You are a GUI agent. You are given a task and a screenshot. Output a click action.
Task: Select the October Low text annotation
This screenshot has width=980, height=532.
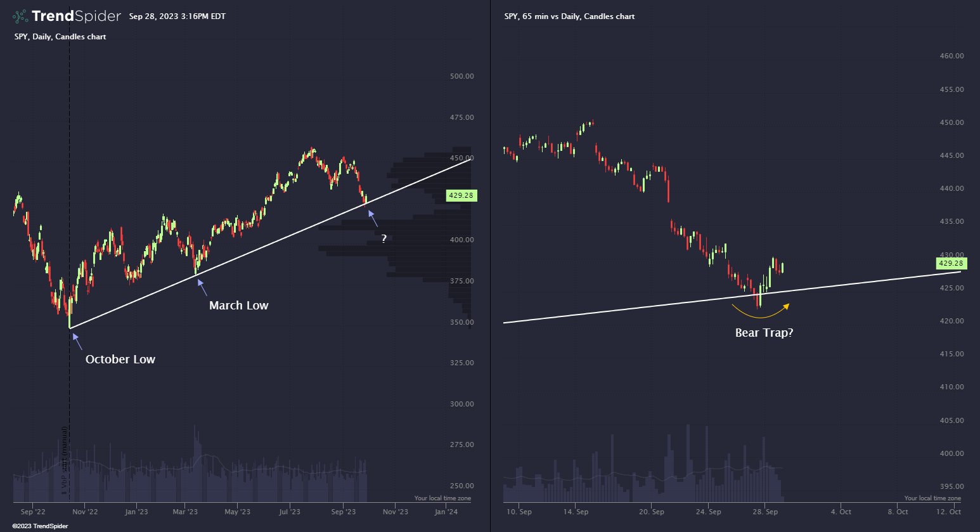[120, 360]
